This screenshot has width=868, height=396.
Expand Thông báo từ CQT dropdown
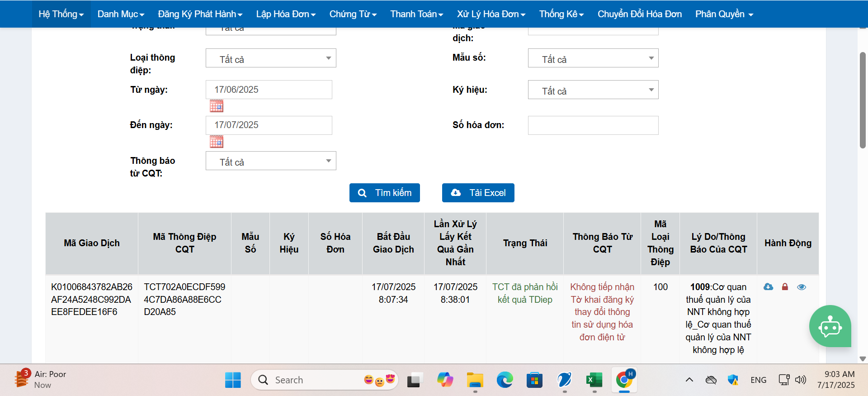[x=271, y=161]
